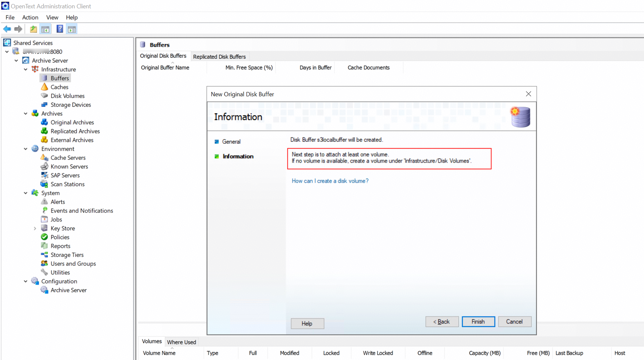Select Replicated Archives icon

tap(44, 131)
